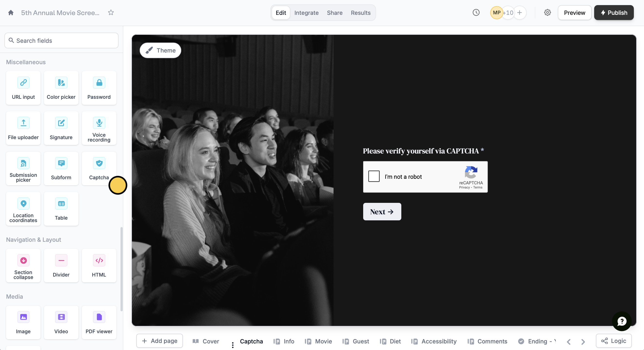Open version history clock icon
Image resolution: width=644 pixels, height=350 pixels.
pyautogui.click(x=476, y=12)
